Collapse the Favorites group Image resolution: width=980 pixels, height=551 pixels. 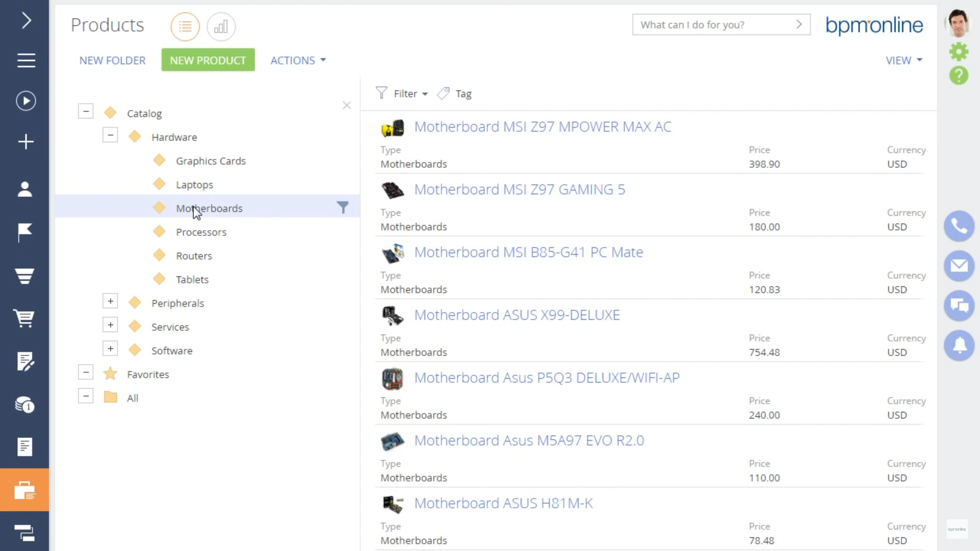click(86, 372)
